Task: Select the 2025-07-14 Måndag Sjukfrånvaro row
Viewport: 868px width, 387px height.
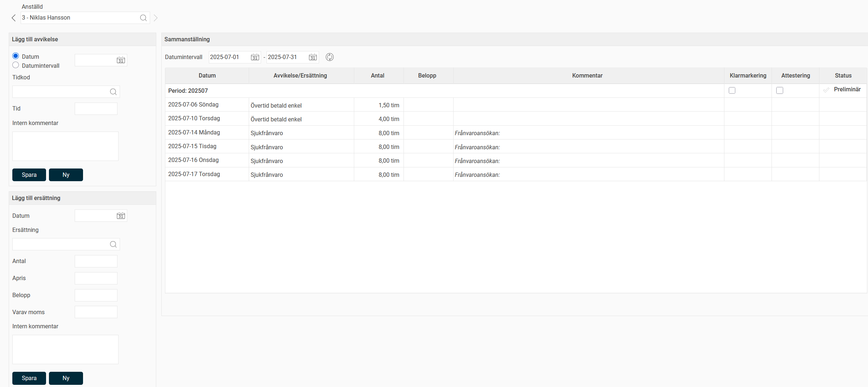Action: pyautogui.click(x=266, y=133)
